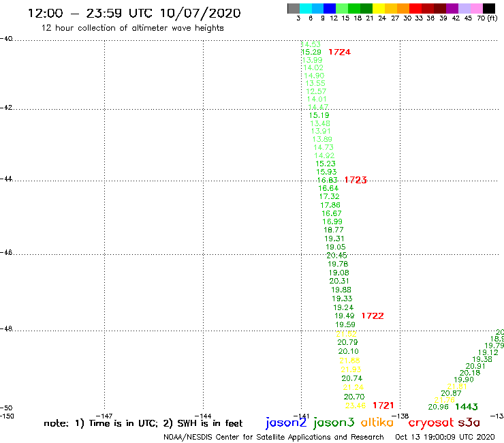This screenshot has width=504, height=443.
Task: Click the yellow value 21.88
Action: 349,361
